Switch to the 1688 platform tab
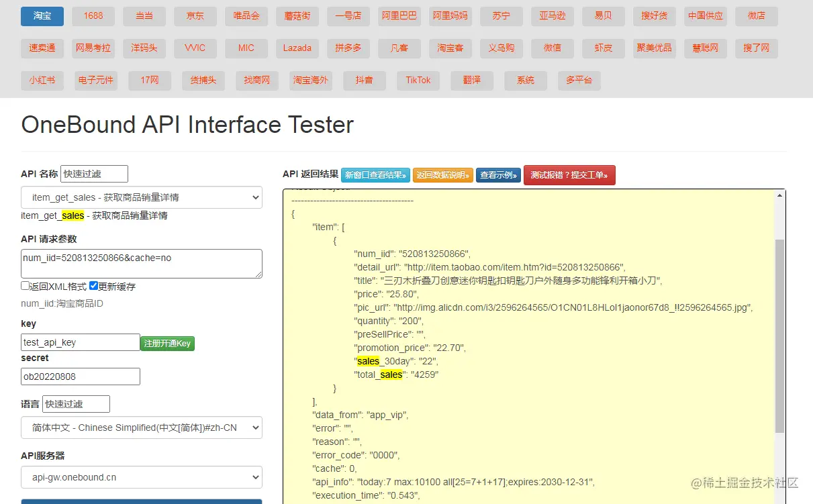Viewport: 813px width, 504px height. (93, 16)
